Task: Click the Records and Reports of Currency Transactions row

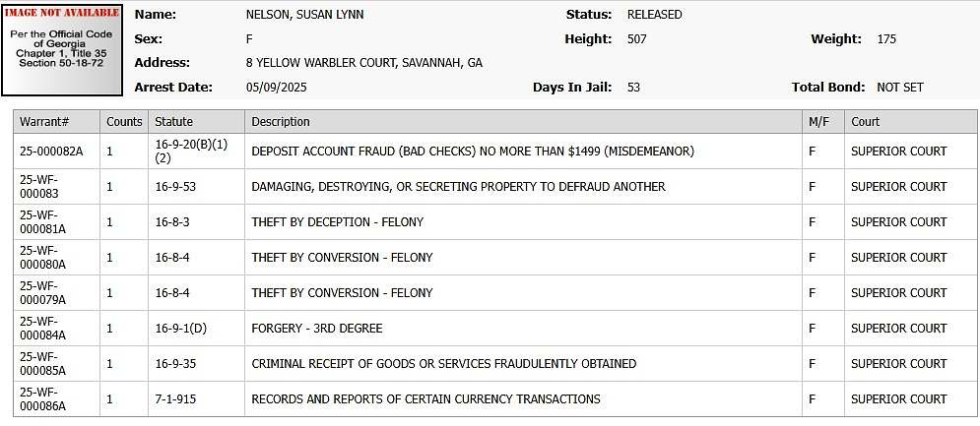Action: tap(425, 399)
